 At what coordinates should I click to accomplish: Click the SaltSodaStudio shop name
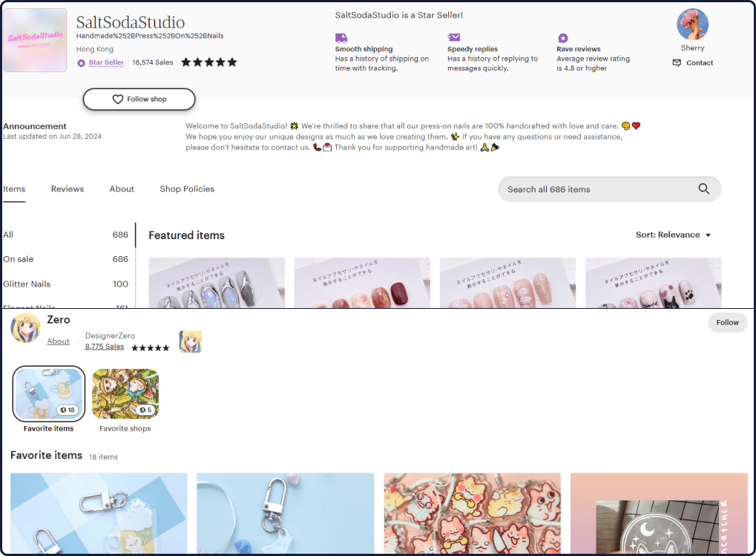(x=130, y=22)
